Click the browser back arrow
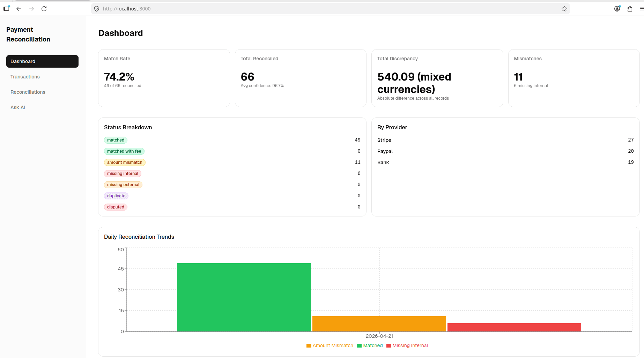 click(x=19, y=9)
